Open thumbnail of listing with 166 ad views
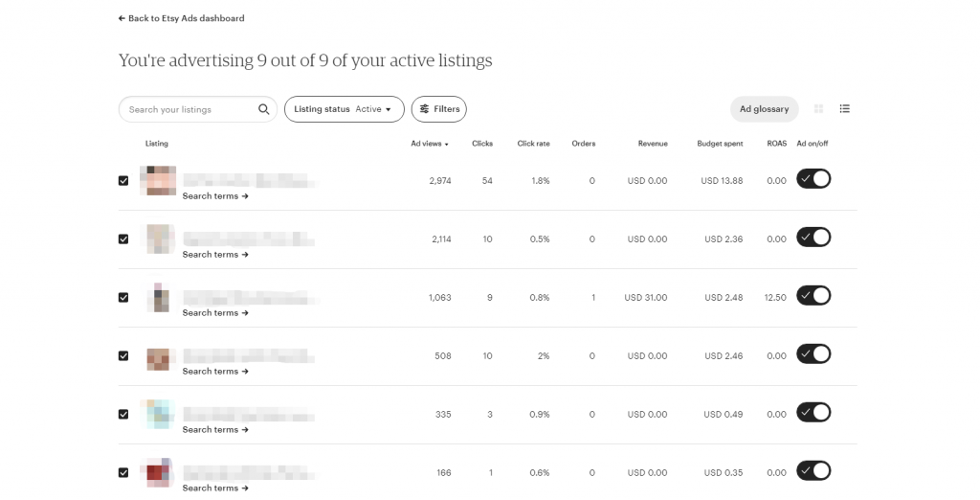This screenshot has width=980, height=500. (158, 472)
